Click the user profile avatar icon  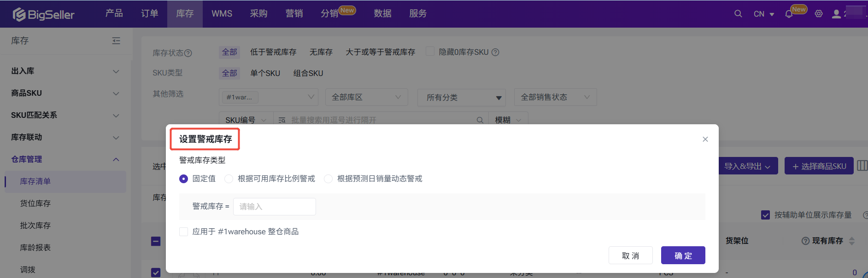pos(836,14)
